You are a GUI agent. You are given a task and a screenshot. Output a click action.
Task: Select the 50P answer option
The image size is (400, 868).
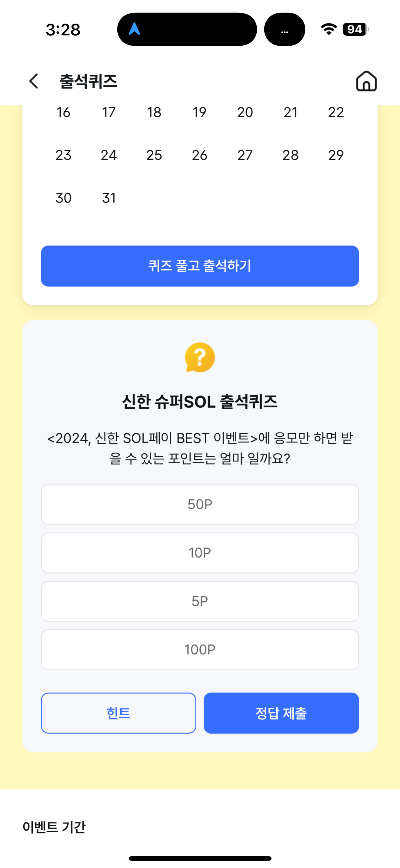coord(200,504)
